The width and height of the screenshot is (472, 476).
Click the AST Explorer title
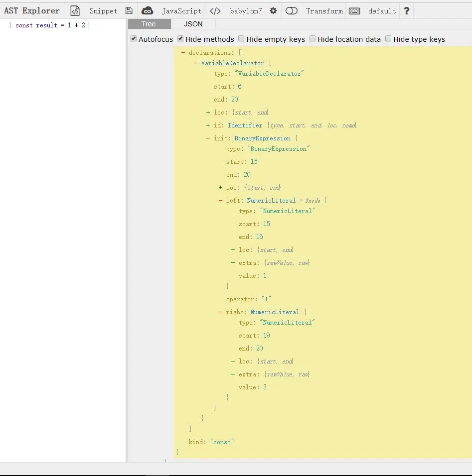coord(32,10)
